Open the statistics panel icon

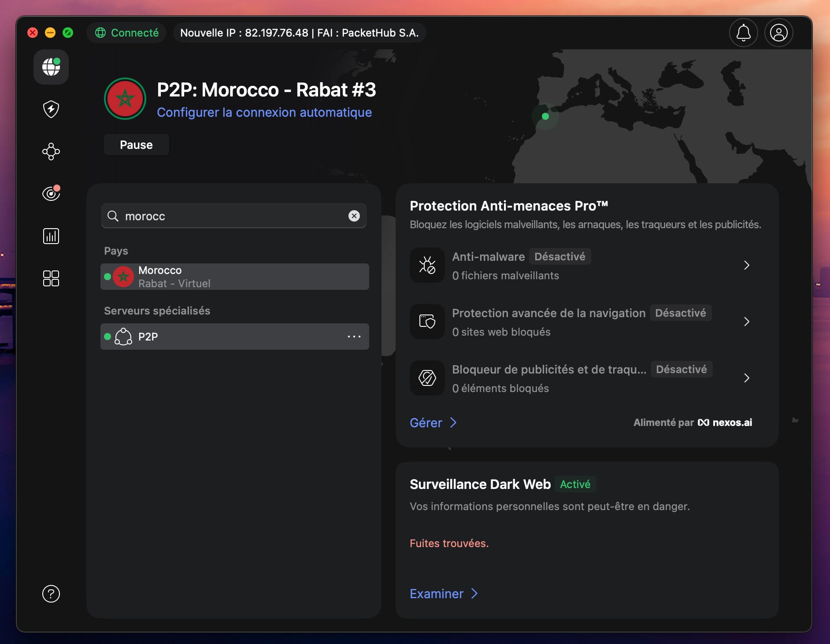tap(51, 236)
